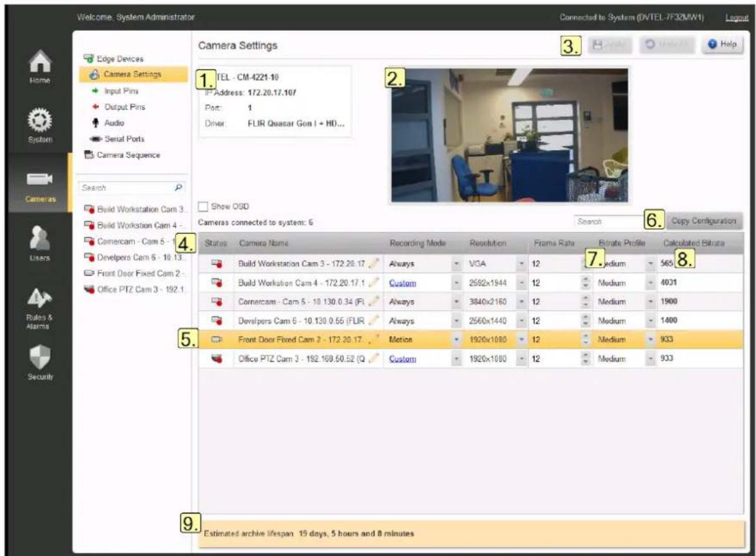756x556 pixels.
Task: Click the table Search field near Copy Configuration
Action: (x=608, y=221)
